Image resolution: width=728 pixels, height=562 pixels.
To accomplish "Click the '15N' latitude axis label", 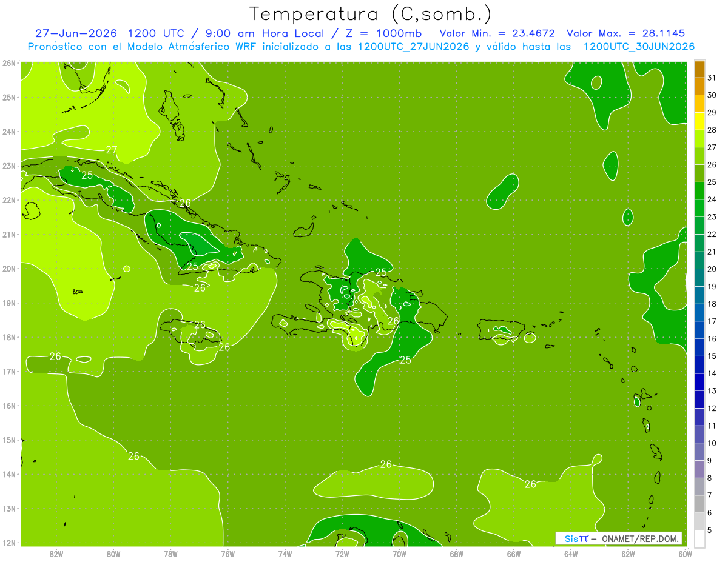I will point(9,440).
